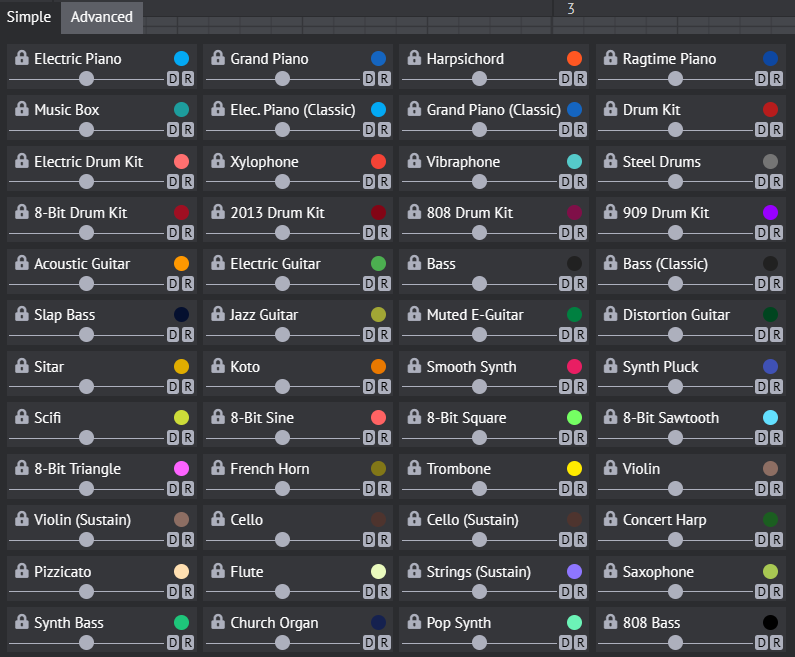Viewport: 795px width, 657px height.
Task: Select the Pizzicato instrument name
Action: (x=63, y=572)
